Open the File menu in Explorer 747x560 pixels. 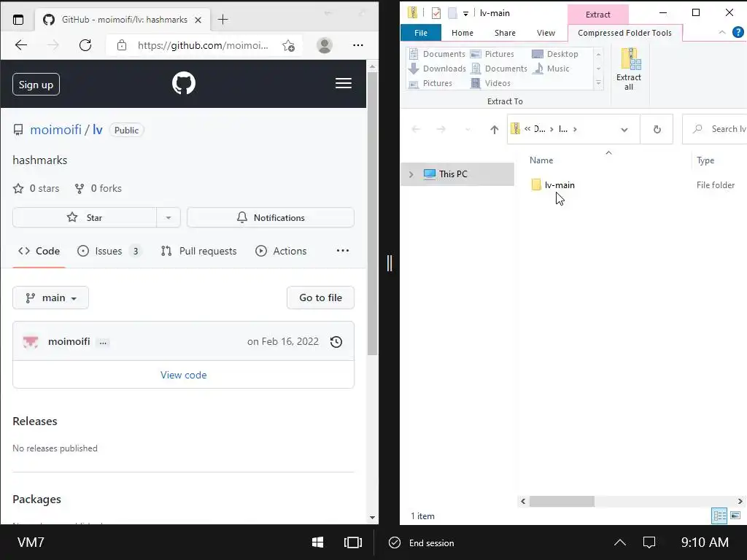421,33
